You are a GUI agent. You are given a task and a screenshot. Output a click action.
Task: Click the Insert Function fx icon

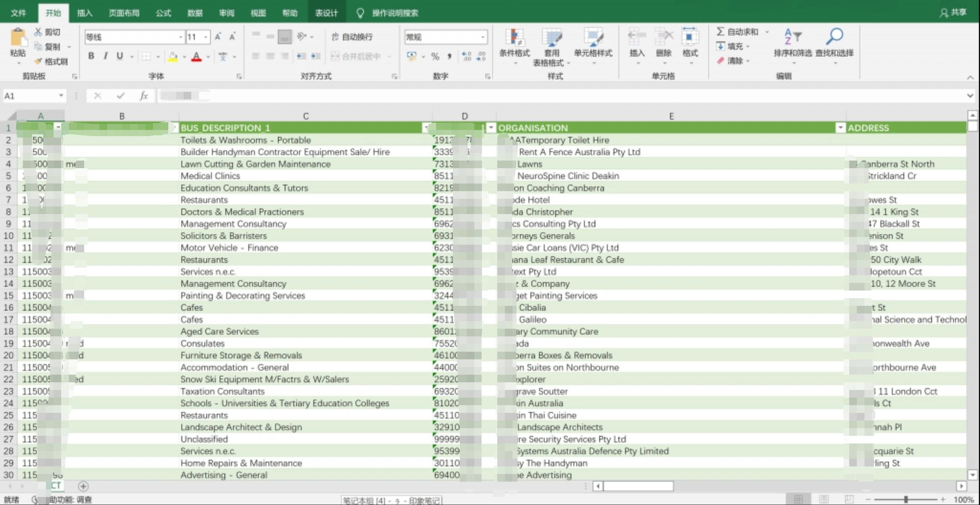click(144, 96)
